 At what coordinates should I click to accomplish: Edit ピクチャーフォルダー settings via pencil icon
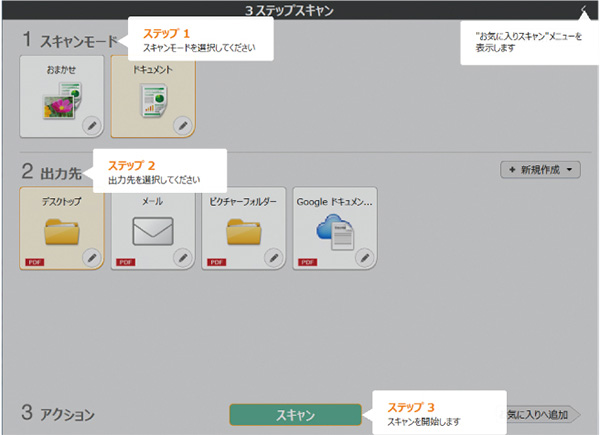[273, 258]
